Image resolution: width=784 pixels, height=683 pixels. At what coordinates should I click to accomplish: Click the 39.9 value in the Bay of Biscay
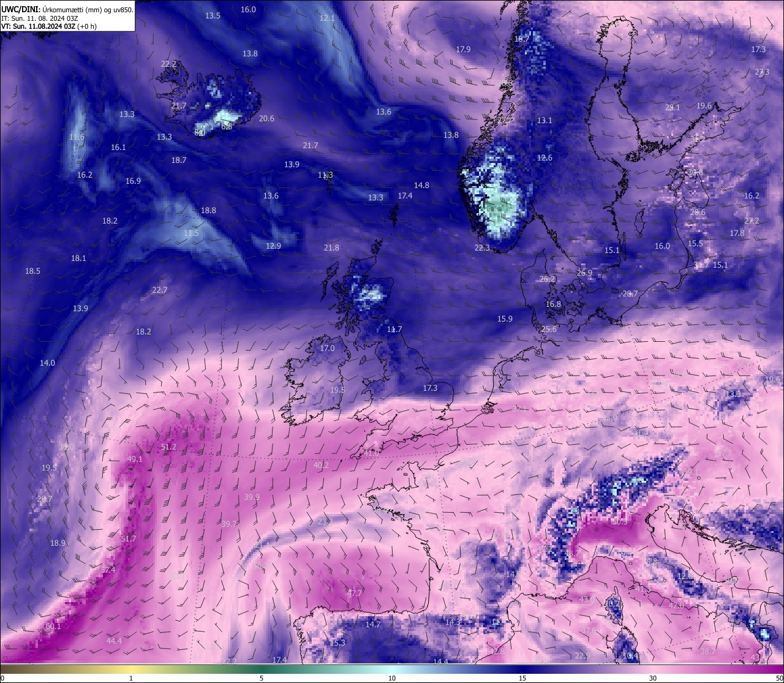pyautogui.click(x=252, y=497)
